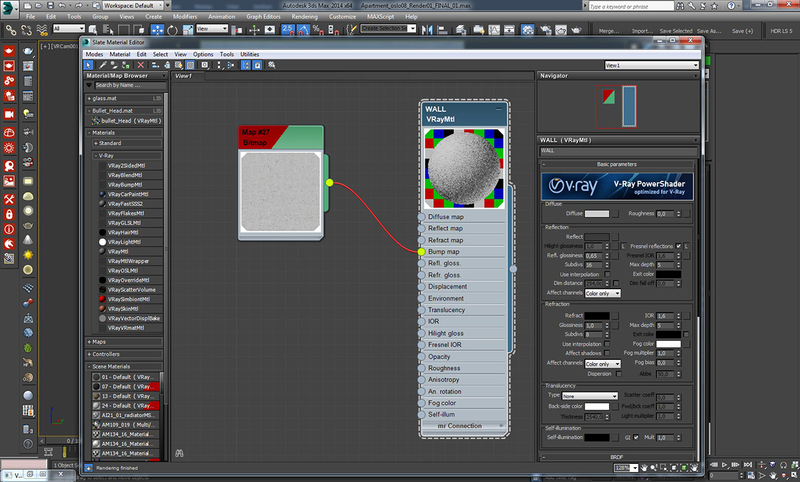This screenshot has height=482, width=800.
Task: Enable Reflection Use interpolation checkbox
Action: coord(607,274)
